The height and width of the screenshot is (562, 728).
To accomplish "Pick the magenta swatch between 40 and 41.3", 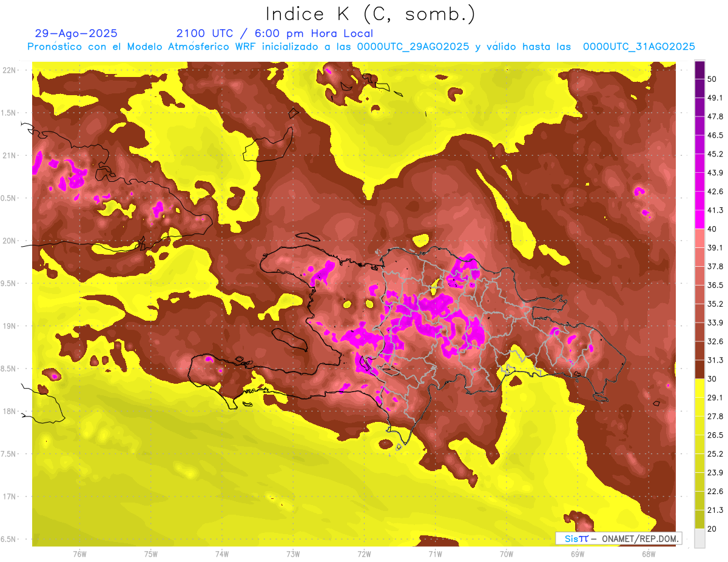I will (x=699, y=219).
